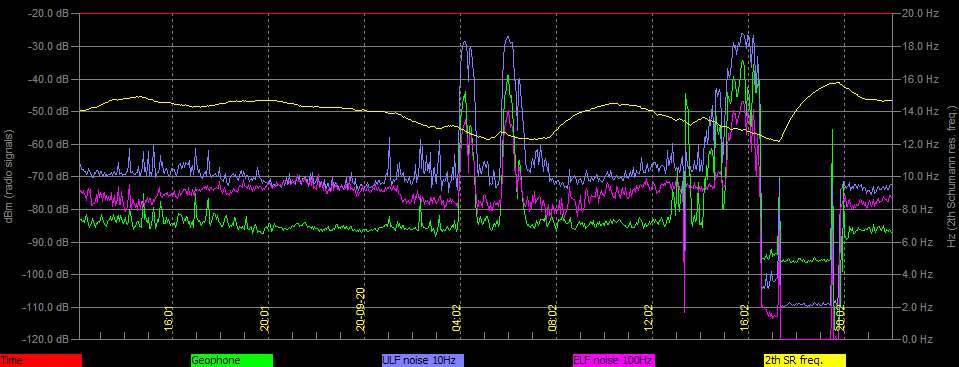959x367 pixels.
Task: Select the 0.0 Hz right axis label
Action: (918, 339)
